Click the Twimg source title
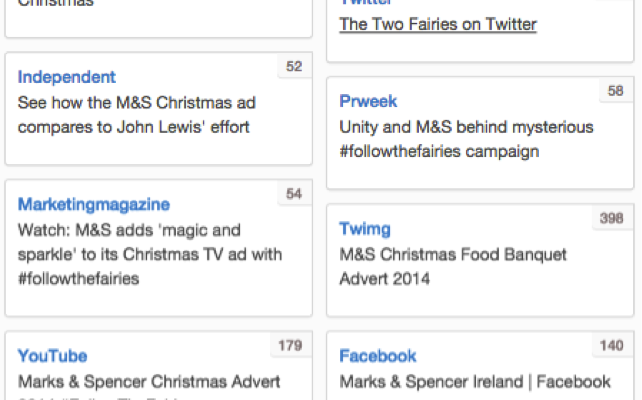The image size is (642, 400). click(x=365, y=229)
